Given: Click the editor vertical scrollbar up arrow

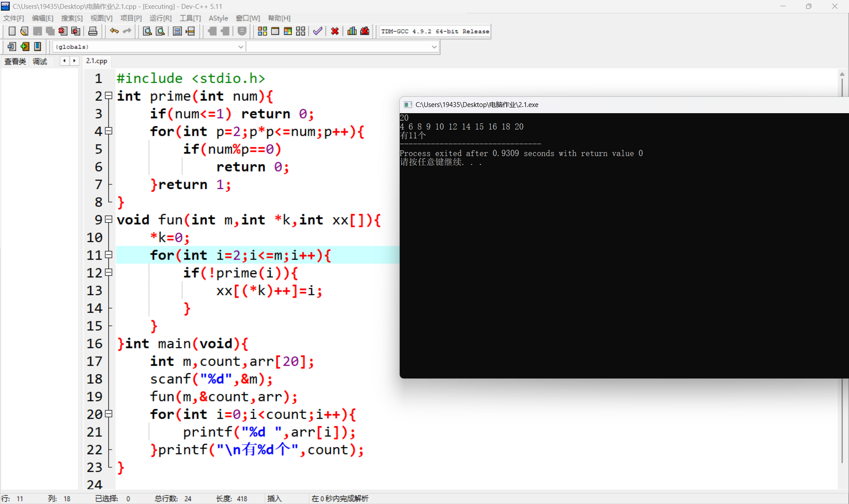Looking at the screenshot, I should 842,74.
